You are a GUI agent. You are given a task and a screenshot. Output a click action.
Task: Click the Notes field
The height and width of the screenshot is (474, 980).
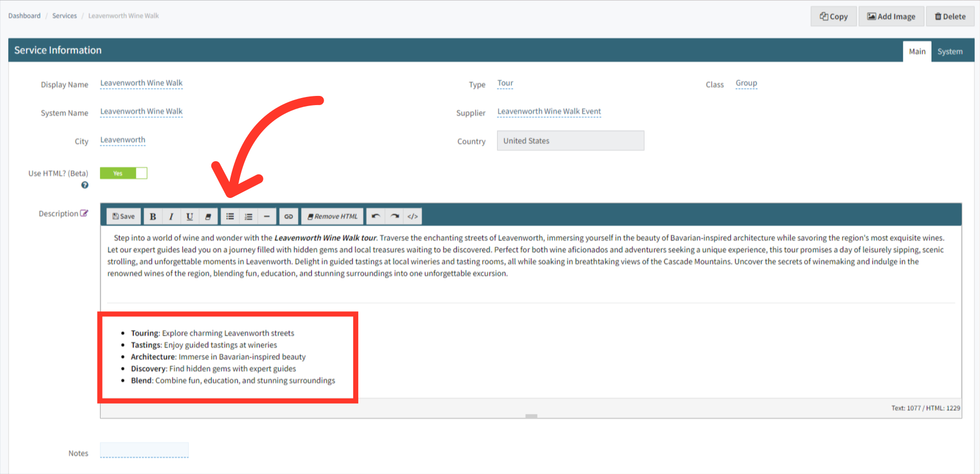[144, 451]
